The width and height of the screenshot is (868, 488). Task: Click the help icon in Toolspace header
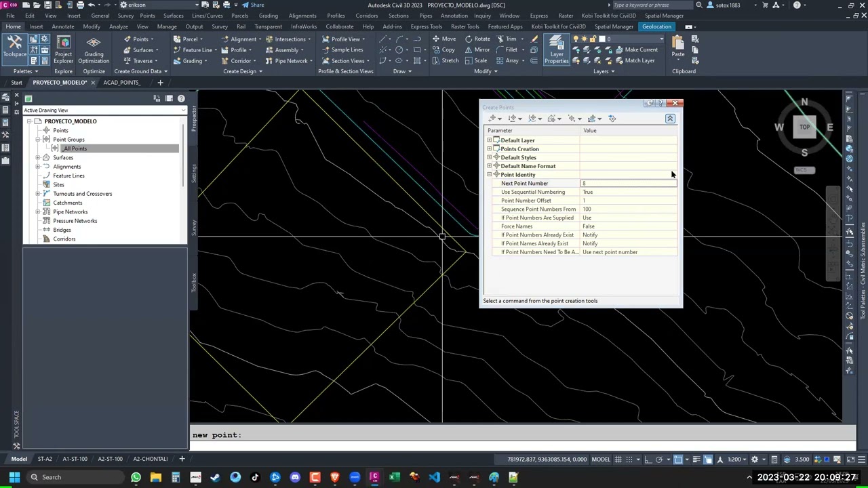tap(181, 99)
